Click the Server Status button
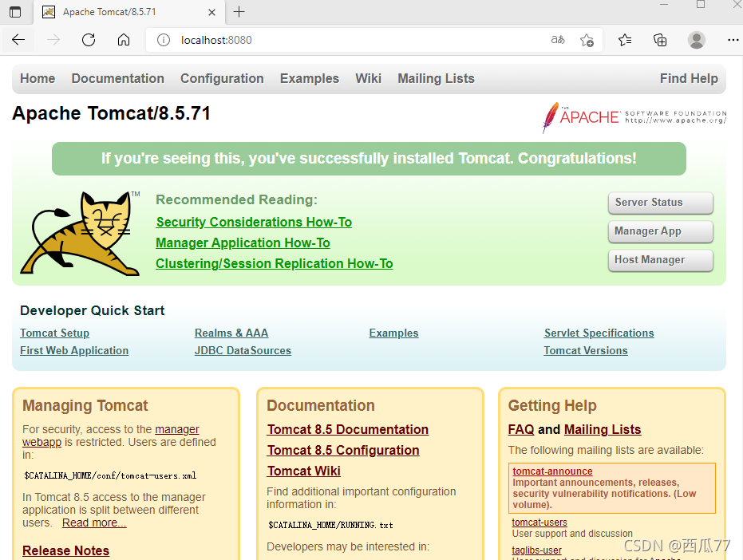This screenshot has width=743, height=560. [661, 203]
